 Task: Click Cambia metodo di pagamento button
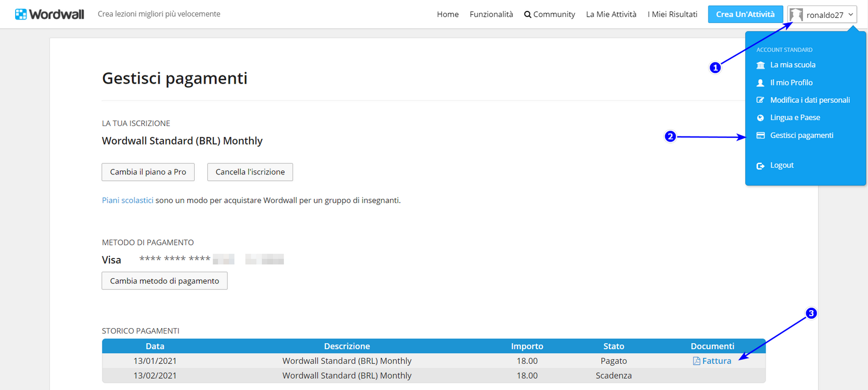[164, 281]
